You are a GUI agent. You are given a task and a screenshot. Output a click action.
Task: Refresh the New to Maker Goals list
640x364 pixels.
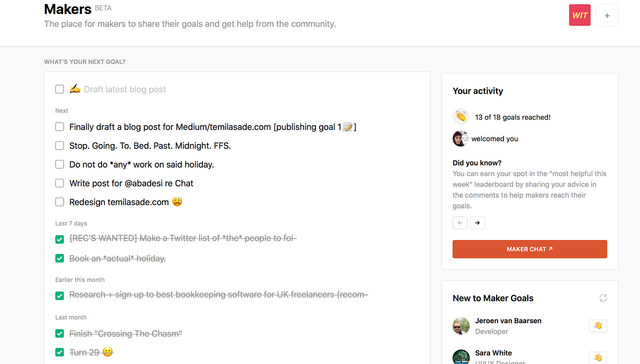[x=603, y=298]
